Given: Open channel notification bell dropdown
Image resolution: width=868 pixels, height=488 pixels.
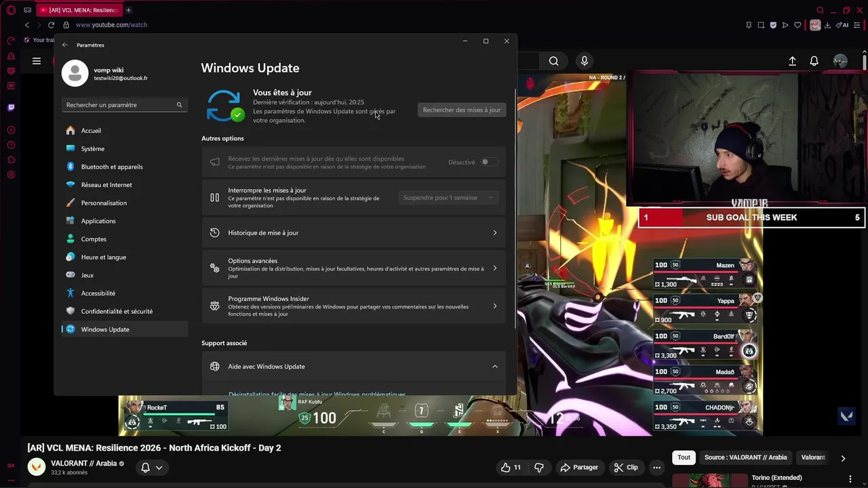Looking at the screenshot, I should (x=152, y=467).
